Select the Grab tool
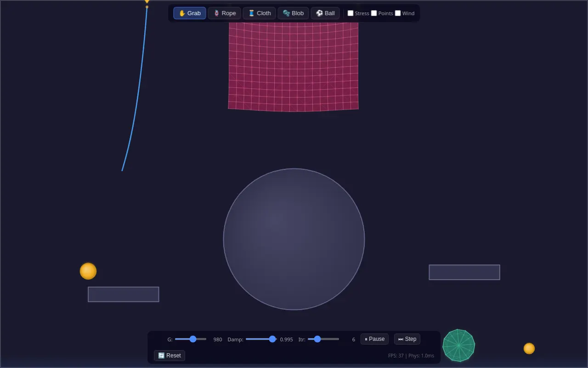The width and height of the screenshot is (588, 368). (x=190, y=13)
